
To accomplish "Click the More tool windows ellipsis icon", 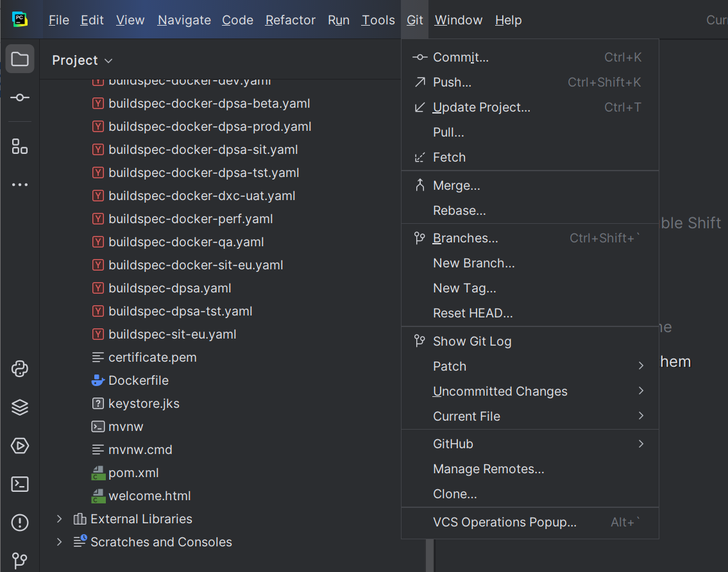I will [x=20, y=185].
